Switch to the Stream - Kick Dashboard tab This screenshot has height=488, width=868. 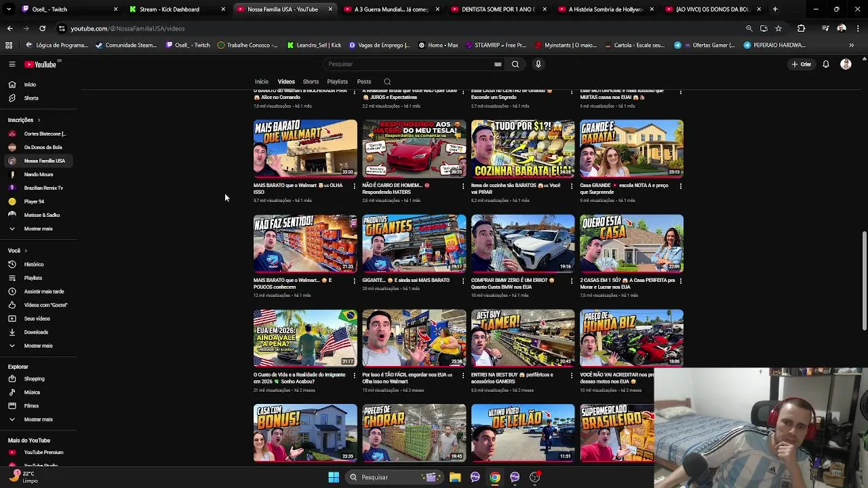coord(178,9)
